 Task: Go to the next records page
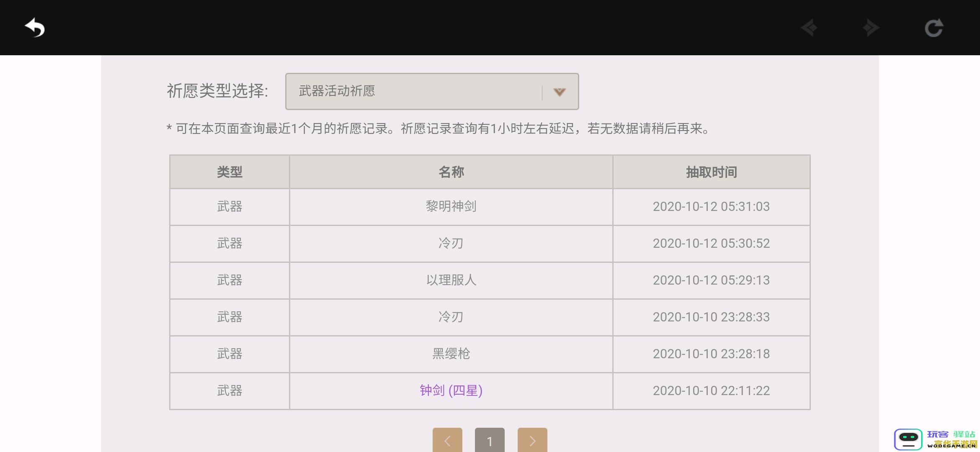pyautogui.click(x=532, y=440)
